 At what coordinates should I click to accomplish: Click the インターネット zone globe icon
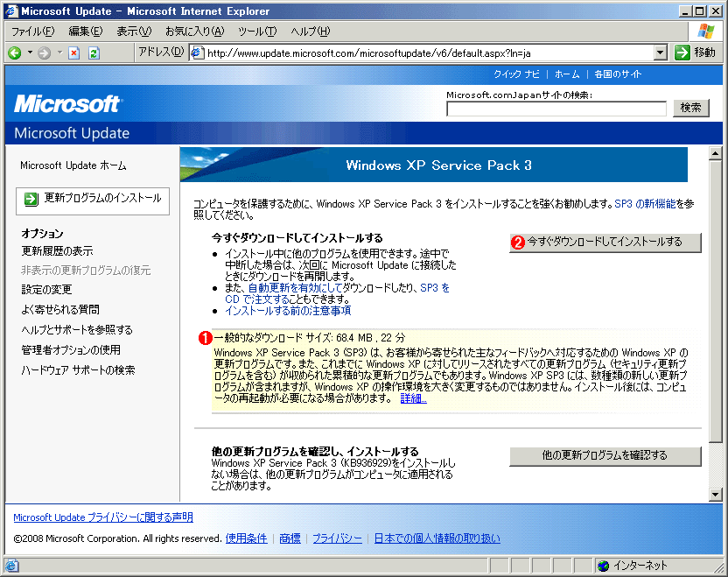click(x=604, y=566)
